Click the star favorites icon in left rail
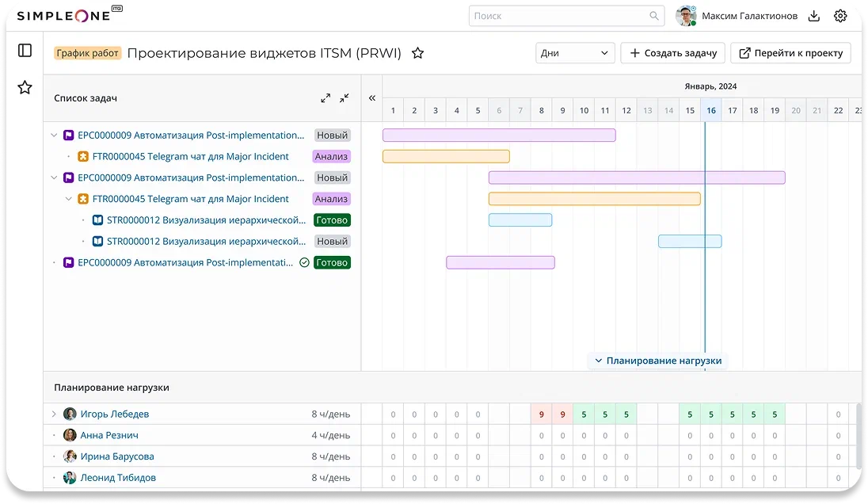Viewport: 868px width, 504px height. click(25, 88)
